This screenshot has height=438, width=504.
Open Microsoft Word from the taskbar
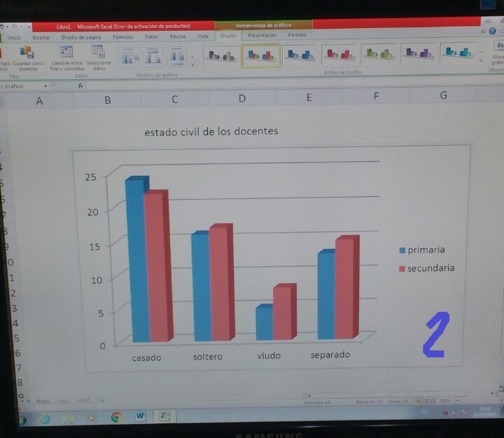point(140,416)
